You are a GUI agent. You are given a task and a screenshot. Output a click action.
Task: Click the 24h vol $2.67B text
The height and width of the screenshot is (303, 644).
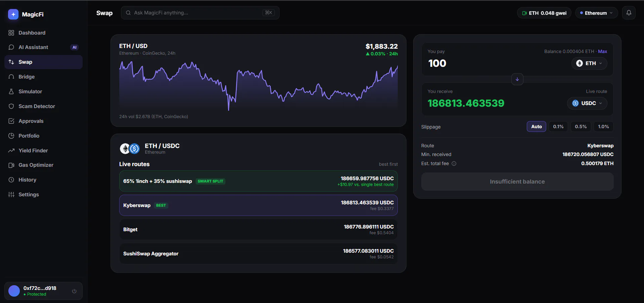(154, 117)
